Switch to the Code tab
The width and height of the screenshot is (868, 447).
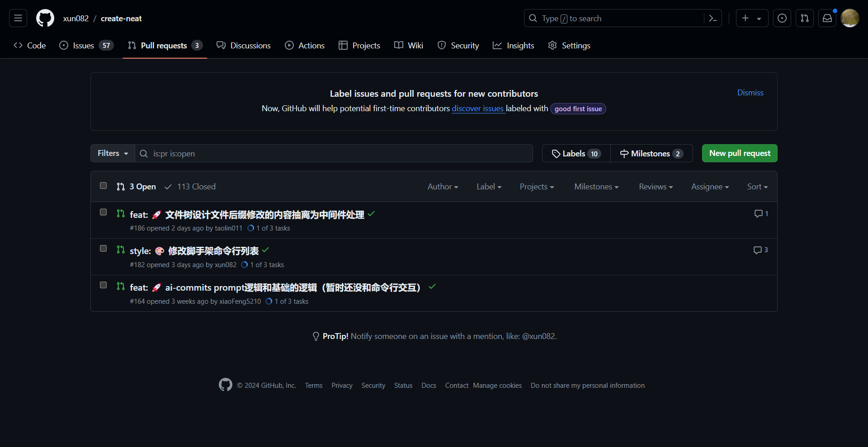coord(30,45)
